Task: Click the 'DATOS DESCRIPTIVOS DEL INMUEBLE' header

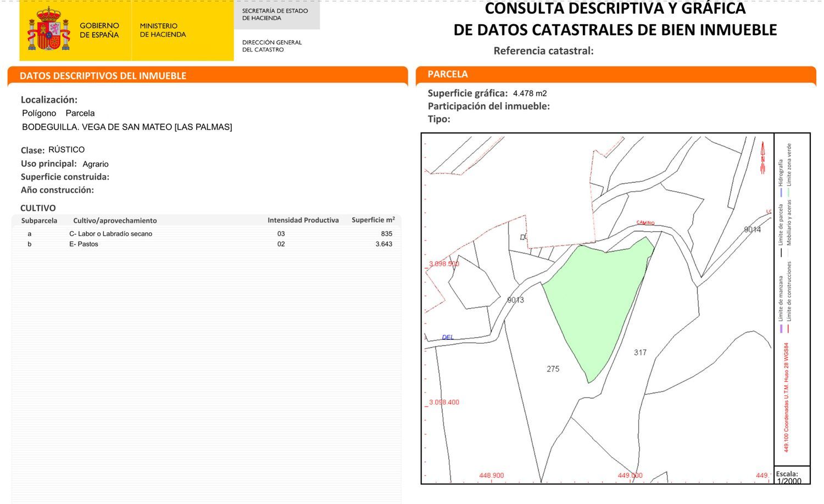Action: point(103,76)
